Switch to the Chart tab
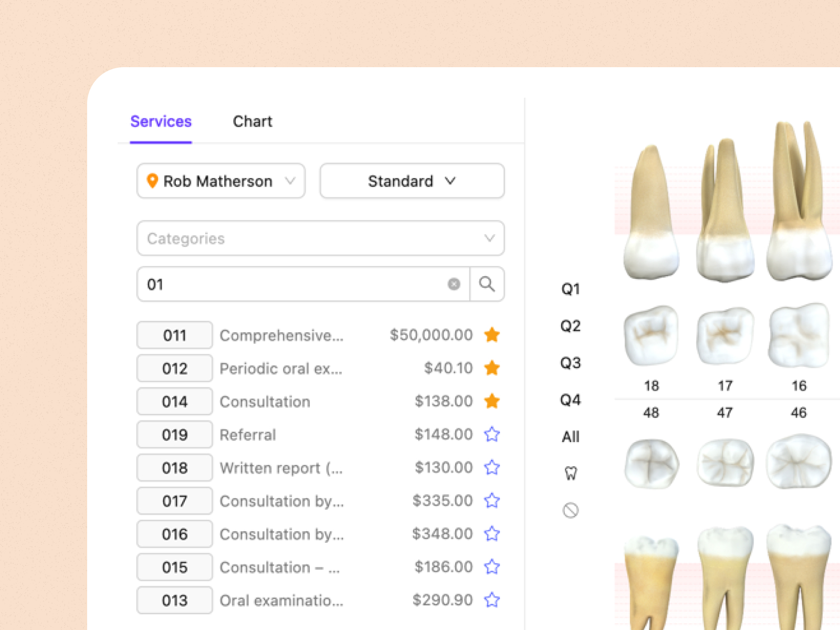Viewport: 840px width, 630px height. point(253,121)
